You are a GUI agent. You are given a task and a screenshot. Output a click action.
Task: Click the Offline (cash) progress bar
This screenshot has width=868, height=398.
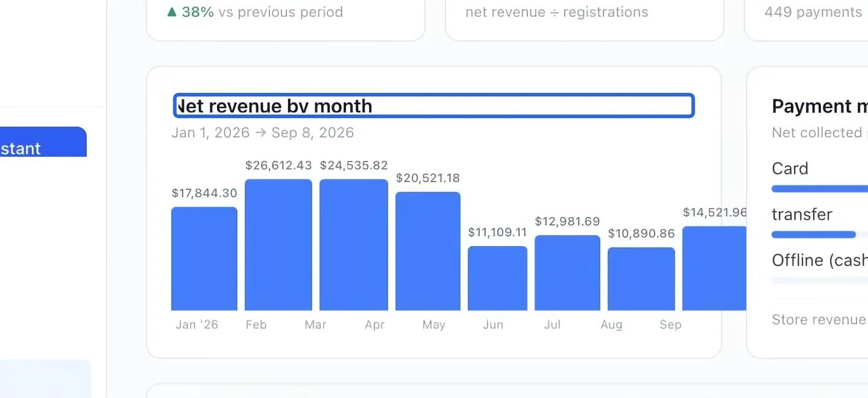pyautogui.click(x=820, y=280)
